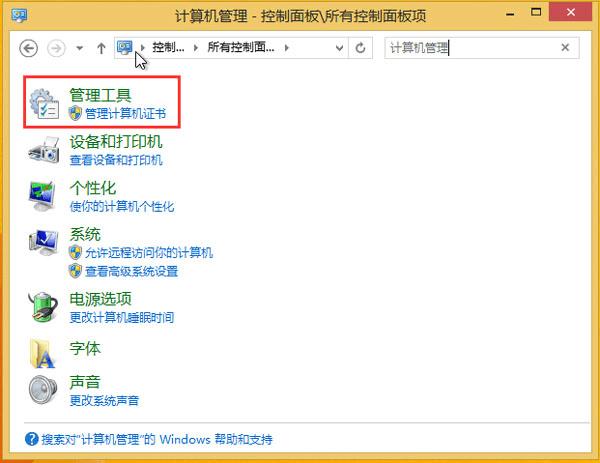The height and width of the screenshot is (463, 600).
Task: Click shield icon beside 允许远程访问你的计算机
Action: (x=75, y=253)
